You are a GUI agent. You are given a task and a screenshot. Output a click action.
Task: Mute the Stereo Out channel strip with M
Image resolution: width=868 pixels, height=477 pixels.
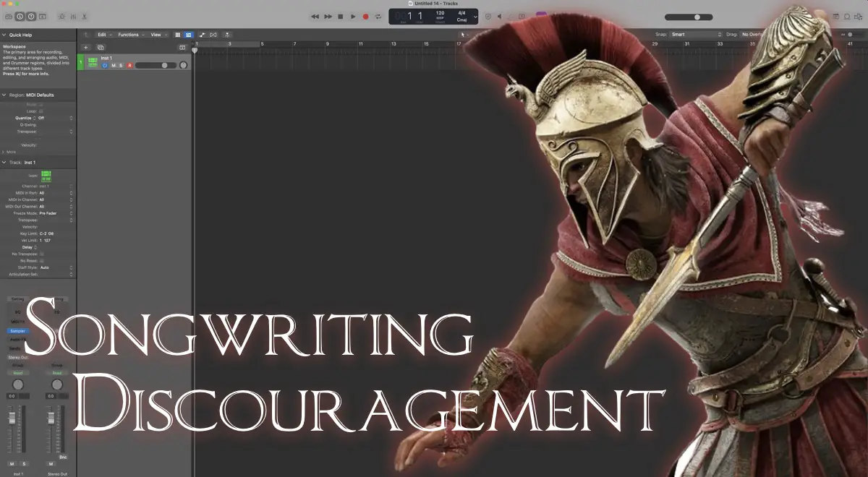click(51, 463)
